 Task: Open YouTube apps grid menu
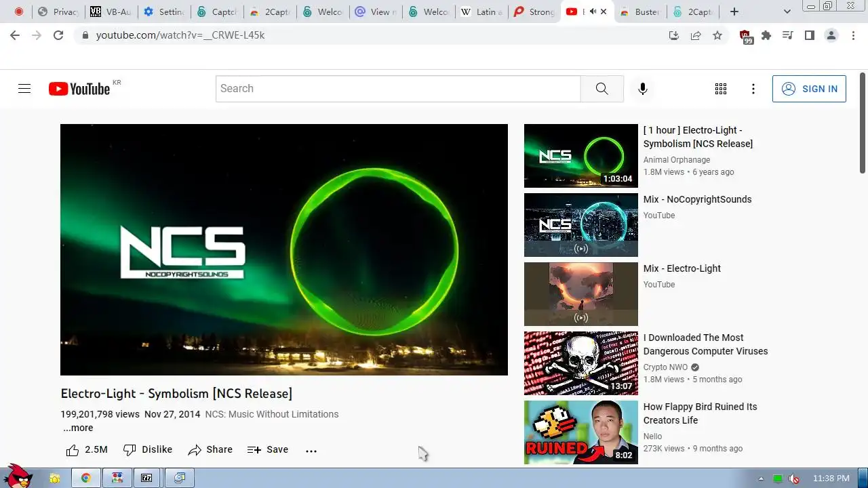point(721,89)
